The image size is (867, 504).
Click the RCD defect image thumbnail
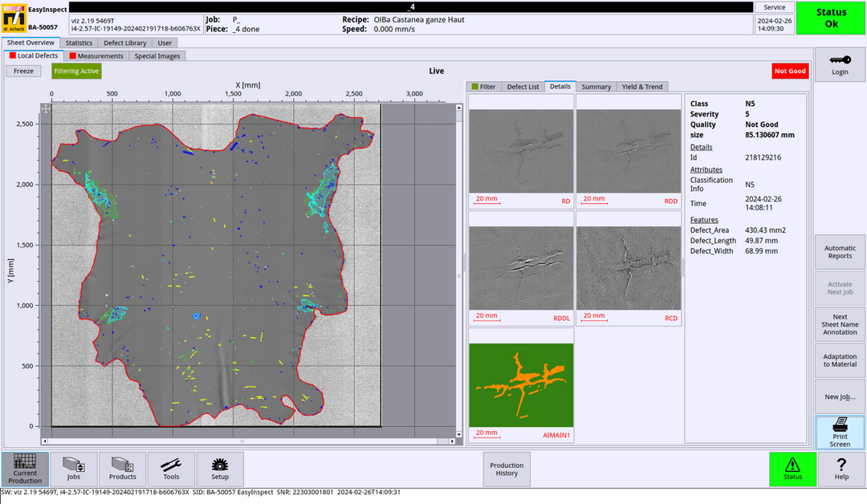coord(629,268)
